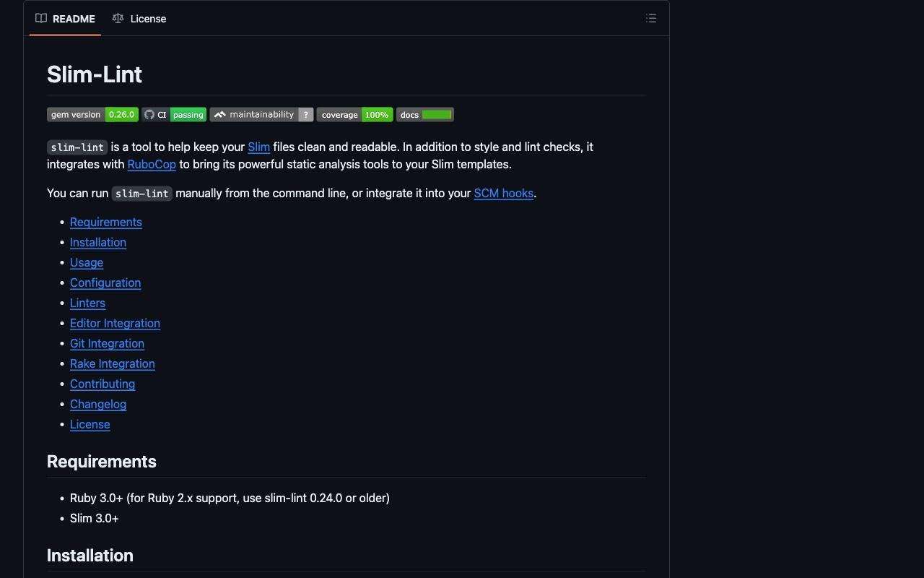Viewport: 924px width, 578px height.
Task: Open the Changelog link
Action: pos(98,404)
